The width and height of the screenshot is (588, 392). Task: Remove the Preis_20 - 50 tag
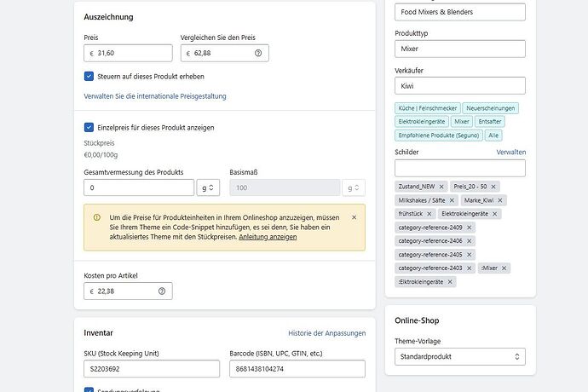click(493, 187)
